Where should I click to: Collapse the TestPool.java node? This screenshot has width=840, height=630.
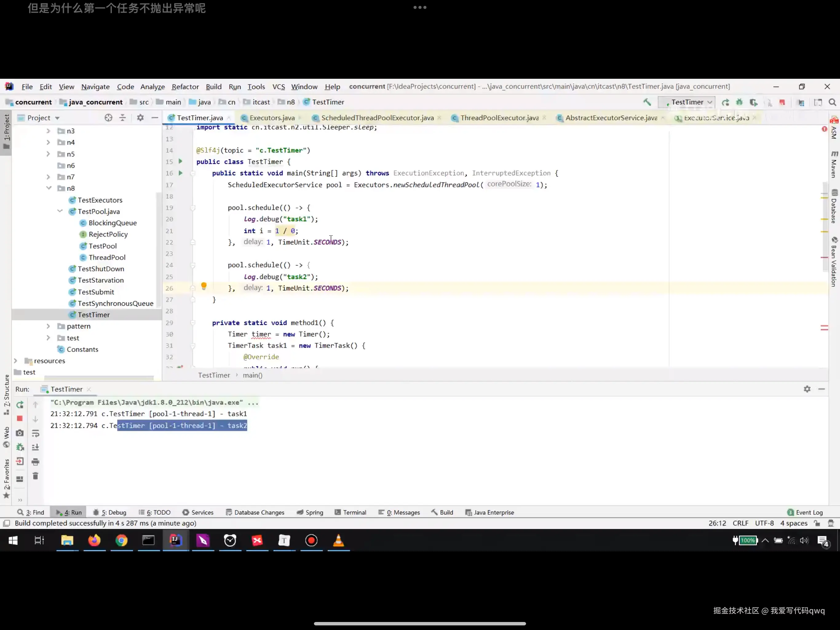(60, 211)
